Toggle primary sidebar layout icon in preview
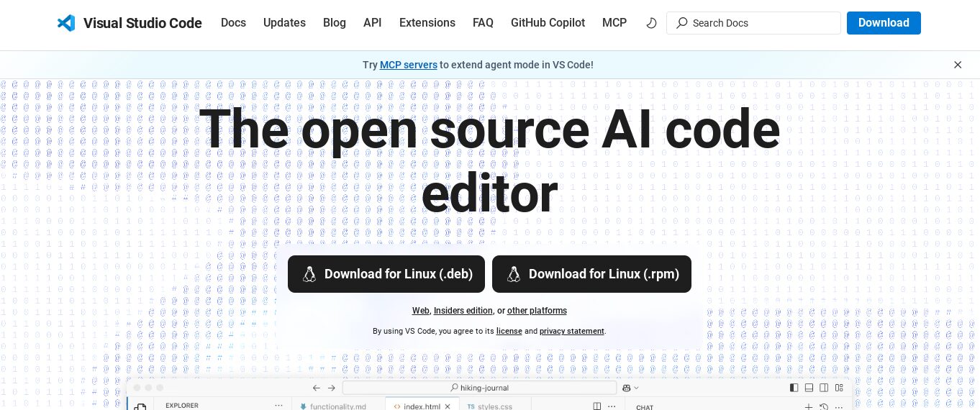 click(794, 388)
